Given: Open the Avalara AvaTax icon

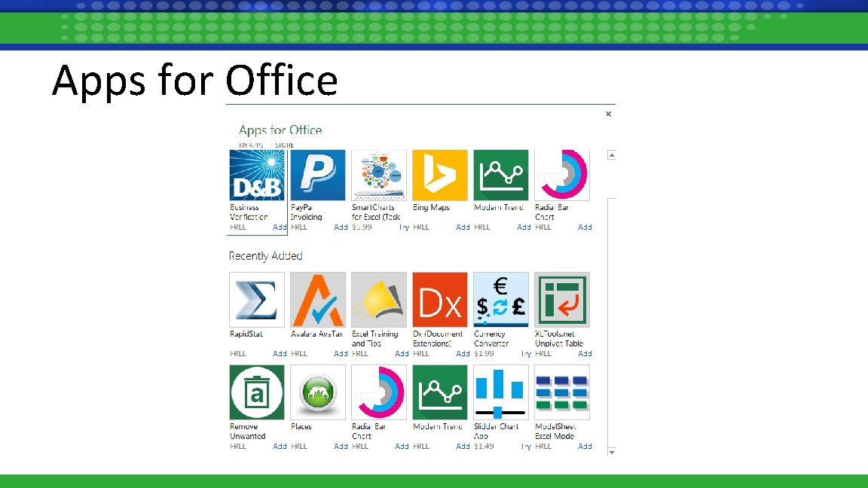Looking at the screenshot, I should (x=318, y=299).
